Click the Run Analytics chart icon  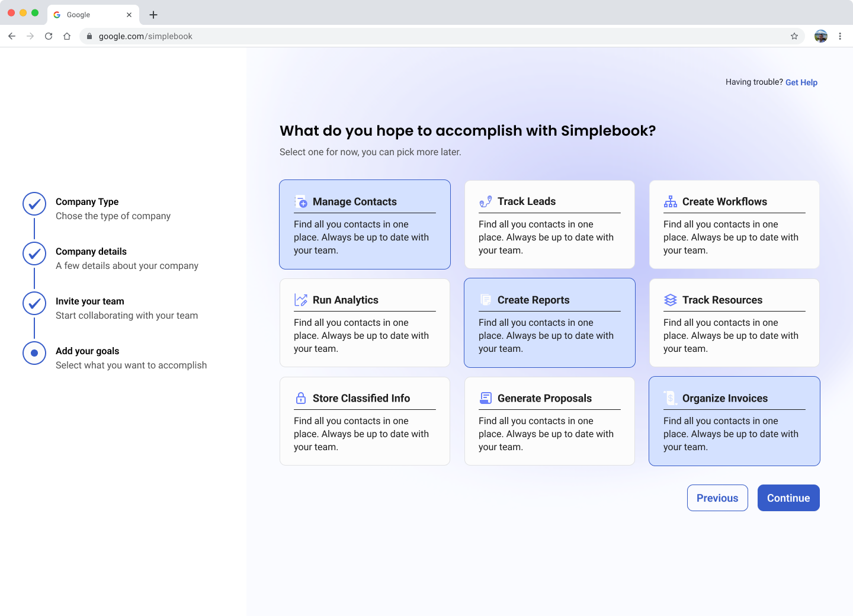pos(301,300)
